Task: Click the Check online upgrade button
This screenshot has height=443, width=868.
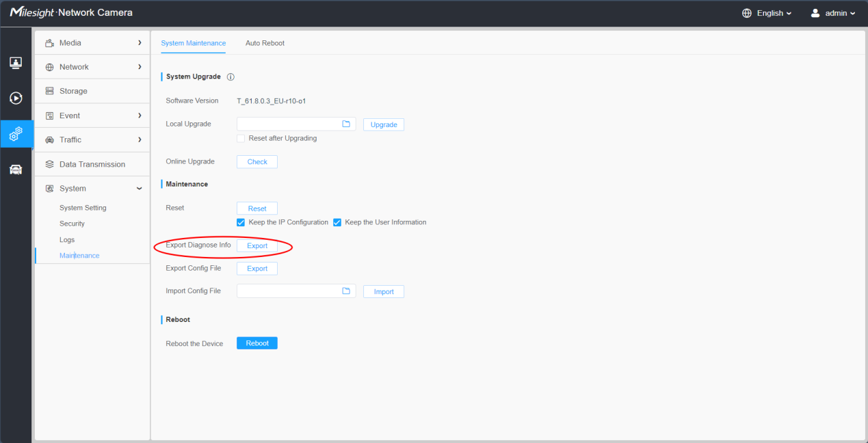Action: [257, 162]
